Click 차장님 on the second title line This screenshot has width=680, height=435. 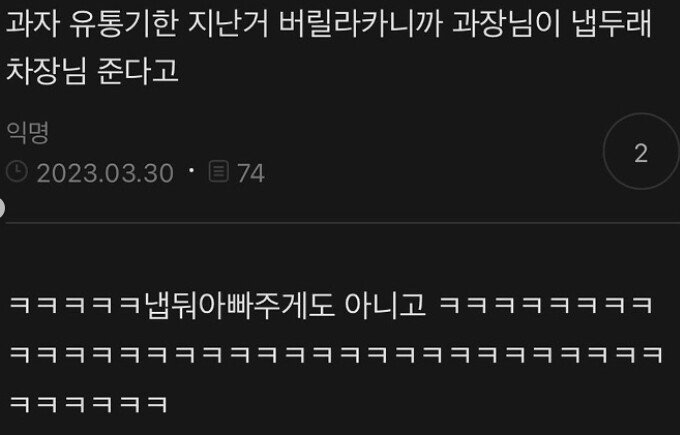[x=46, y=70]
